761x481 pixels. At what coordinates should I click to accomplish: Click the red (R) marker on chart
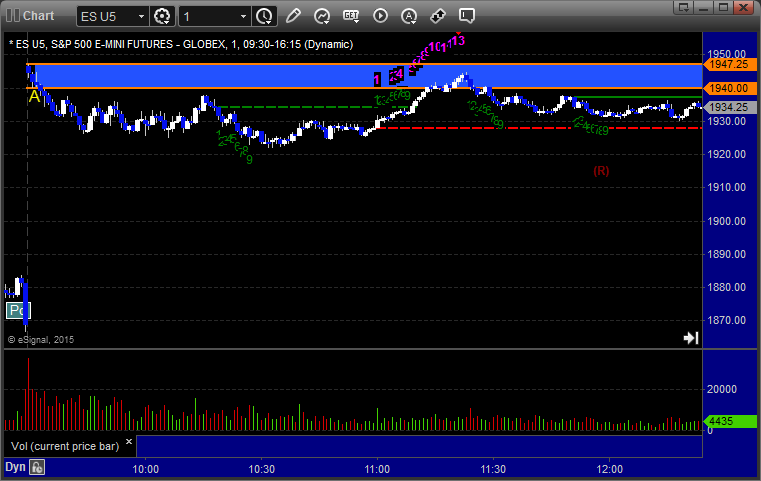pos(601,171)
